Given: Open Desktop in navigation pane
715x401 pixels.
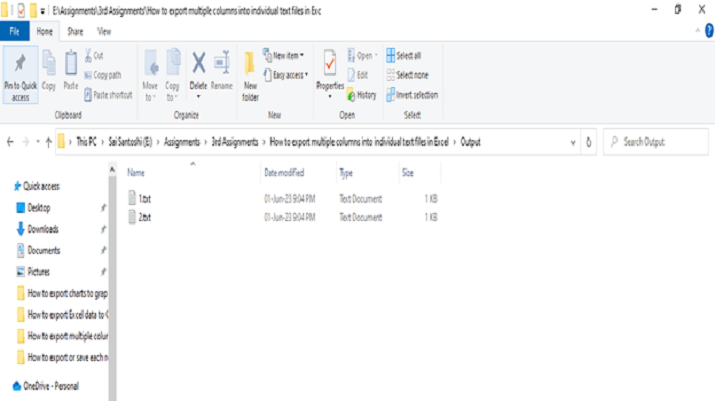Looking at the screenshot, I should click(33, 208).
